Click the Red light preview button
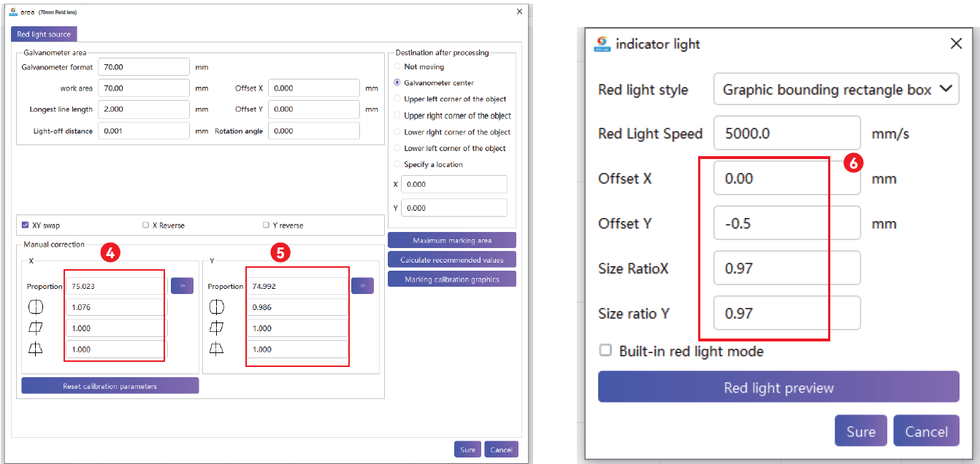The height and width of the screenshot is (464, 980). tap(778, 387)
